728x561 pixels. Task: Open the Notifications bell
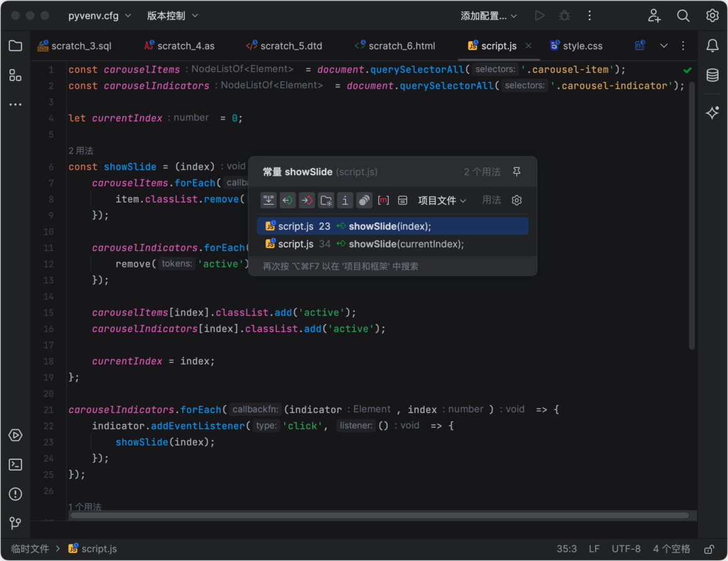pyautogui.click(x=713, y=46)
